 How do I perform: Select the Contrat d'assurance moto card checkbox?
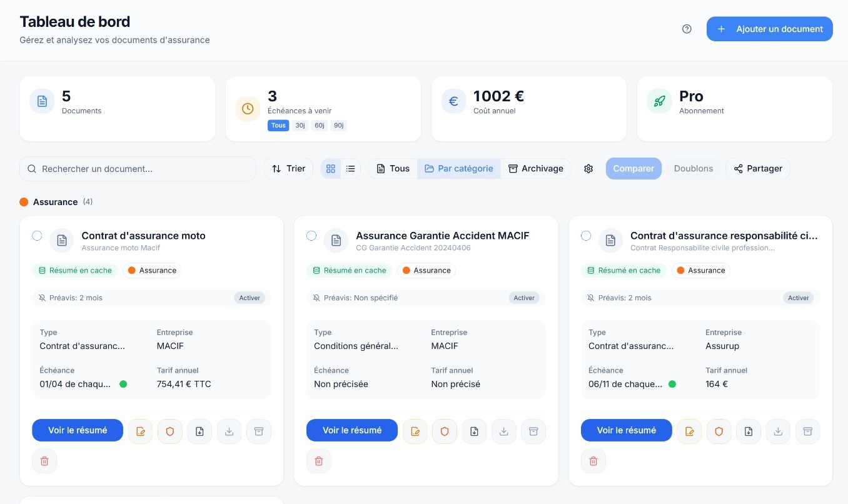(x=37, y=236)
